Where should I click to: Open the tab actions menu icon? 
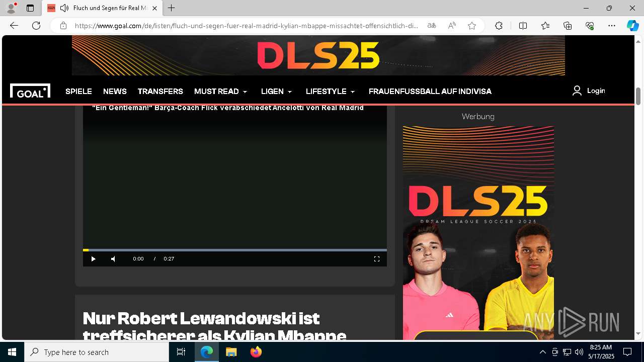[x=30, y=8]
